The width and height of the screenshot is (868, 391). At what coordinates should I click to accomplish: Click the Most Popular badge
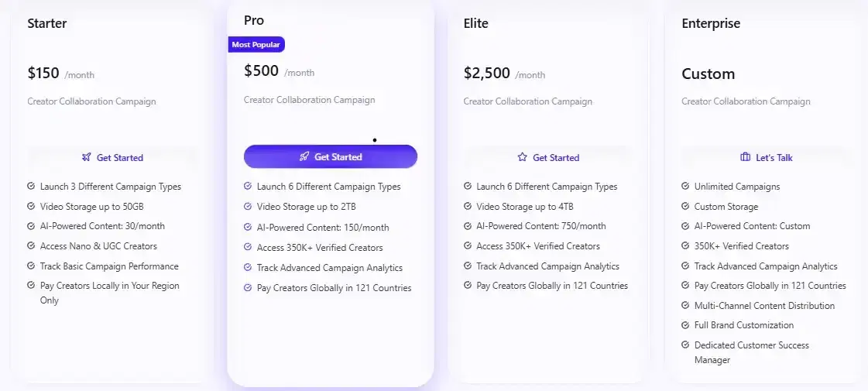point(256,45)
